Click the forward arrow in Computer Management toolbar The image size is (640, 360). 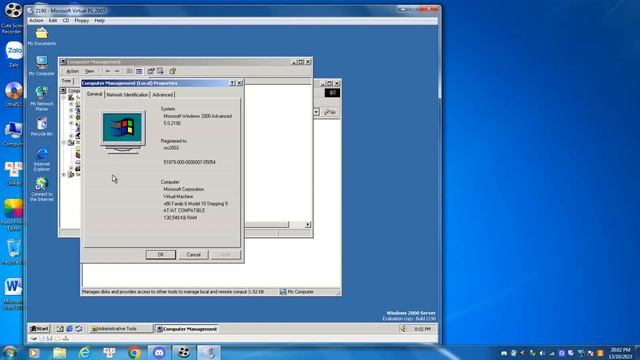(x=117, y=71)
